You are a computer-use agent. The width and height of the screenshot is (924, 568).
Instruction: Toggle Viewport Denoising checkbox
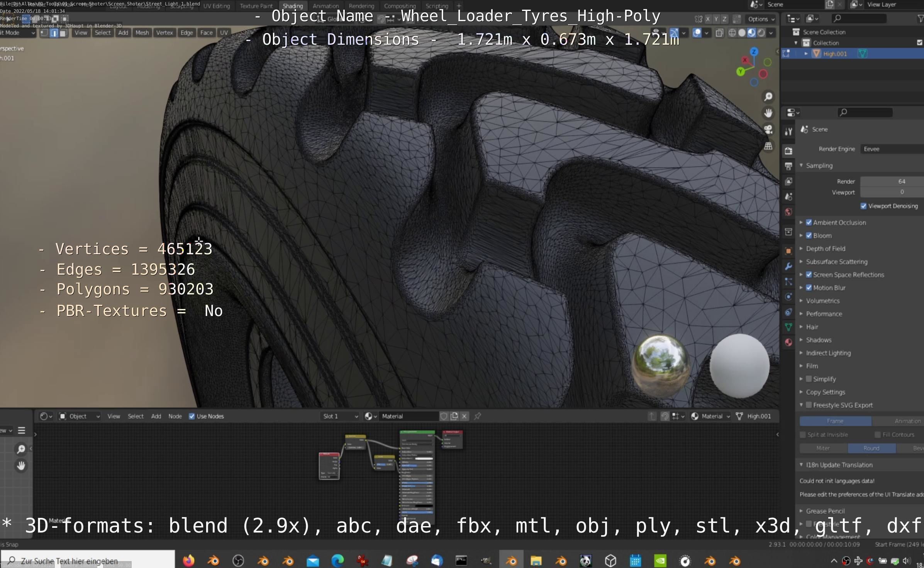[864, 206]
